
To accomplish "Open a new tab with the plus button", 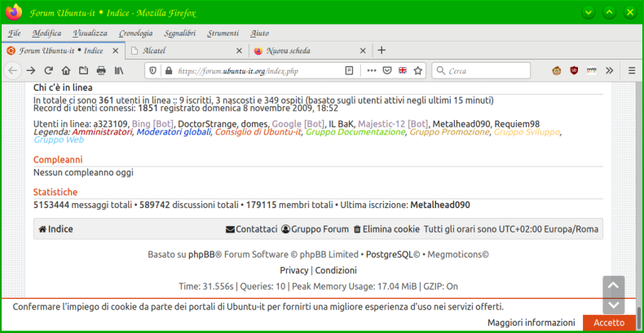I will [x=382, y=51].
